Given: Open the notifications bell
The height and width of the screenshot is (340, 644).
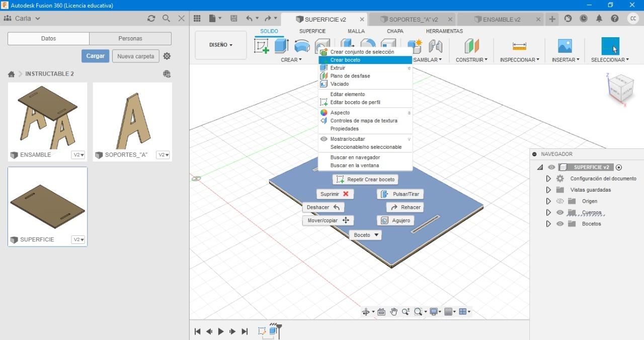Looking at the screenshot, I should [599, 19].
